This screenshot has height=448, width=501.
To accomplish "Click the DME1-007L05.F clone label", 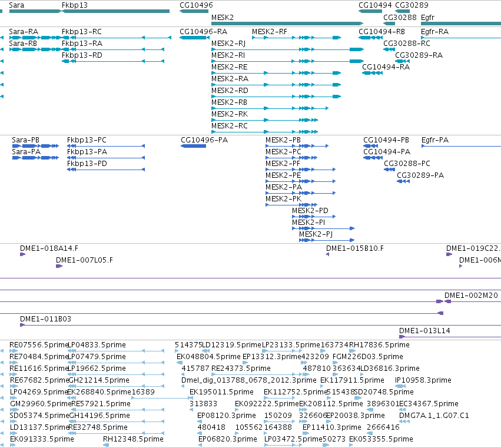I will [84, 260].
